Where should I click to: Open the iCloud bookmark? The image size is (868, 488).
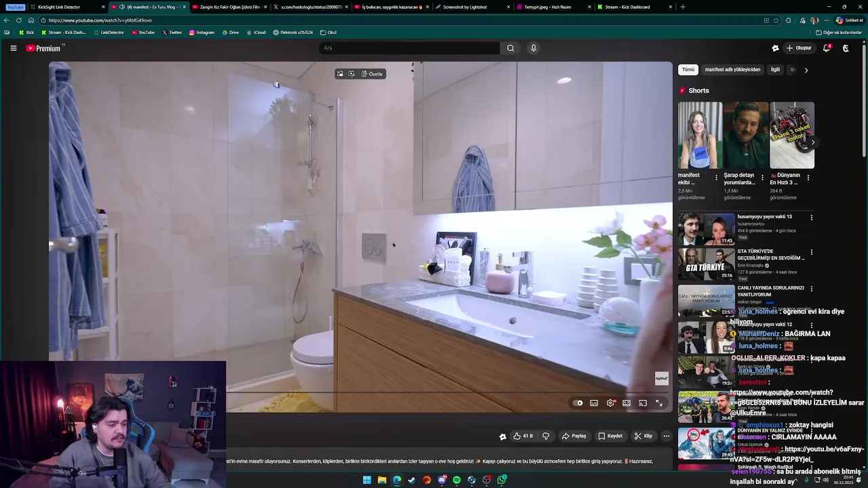pos(256,33)
